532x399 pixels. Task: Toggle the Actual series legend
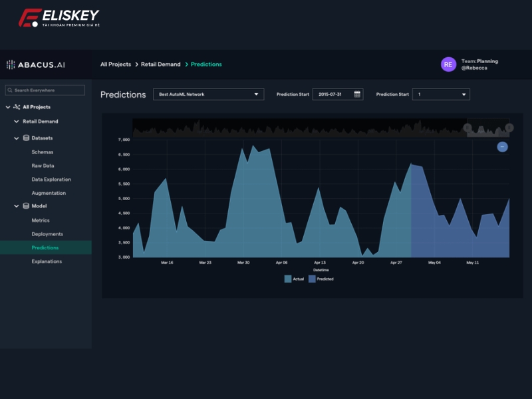(288, 279)
